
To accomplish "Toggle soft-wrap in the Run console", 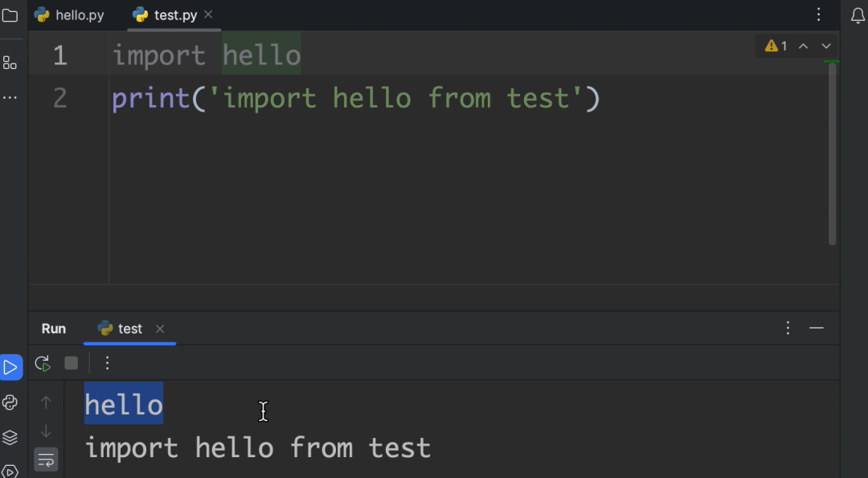I will click(x=46, y=460).
